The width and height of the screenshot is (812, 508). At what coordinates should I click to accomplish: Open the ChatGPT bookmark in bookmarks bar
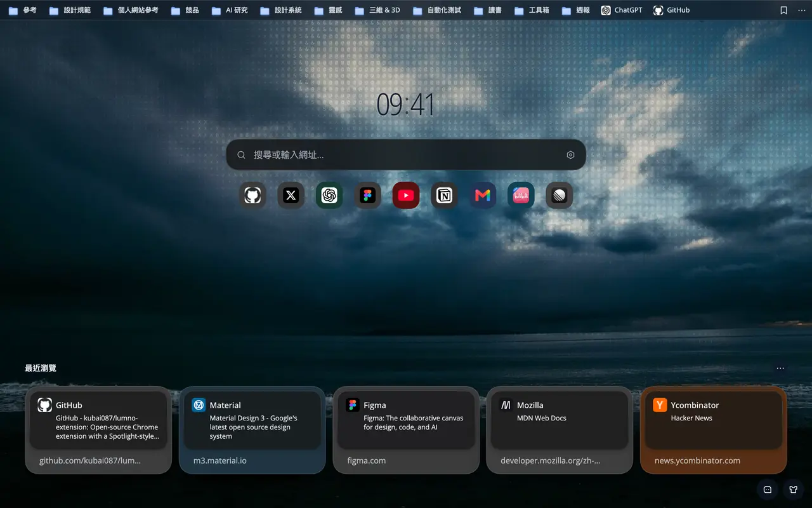click(622, 10)
